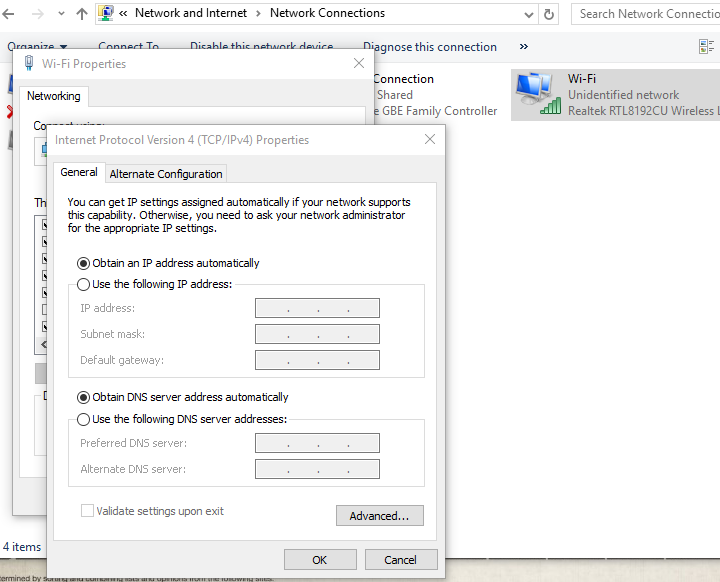The height and width of the screenshot is (582, 720).
Task: Click the 4 items status text
Action: point(22,547)
